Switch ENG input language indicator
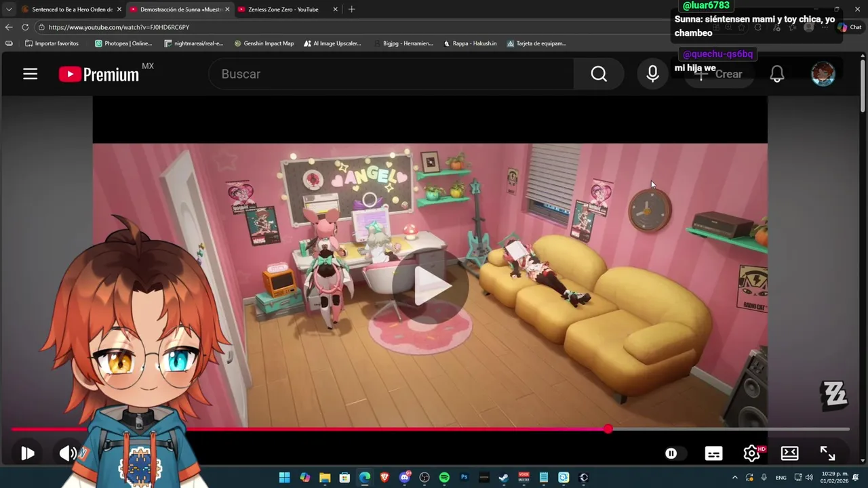 click(x=781, y=478)
